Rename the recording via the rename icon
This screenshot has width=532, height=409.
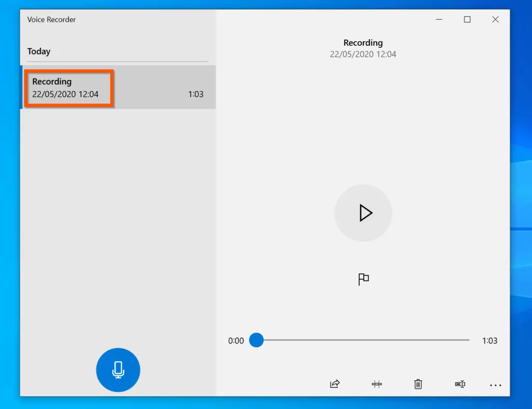tap(459, 384)
